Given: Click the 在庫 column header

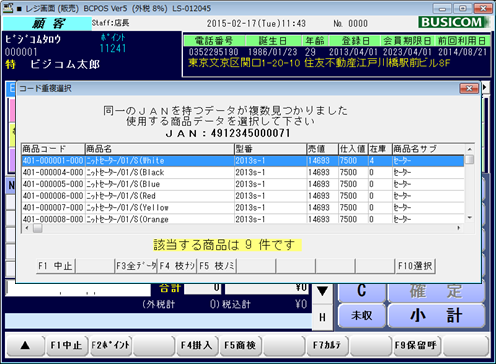Looking at the screenshot, I should pos(380,149).
